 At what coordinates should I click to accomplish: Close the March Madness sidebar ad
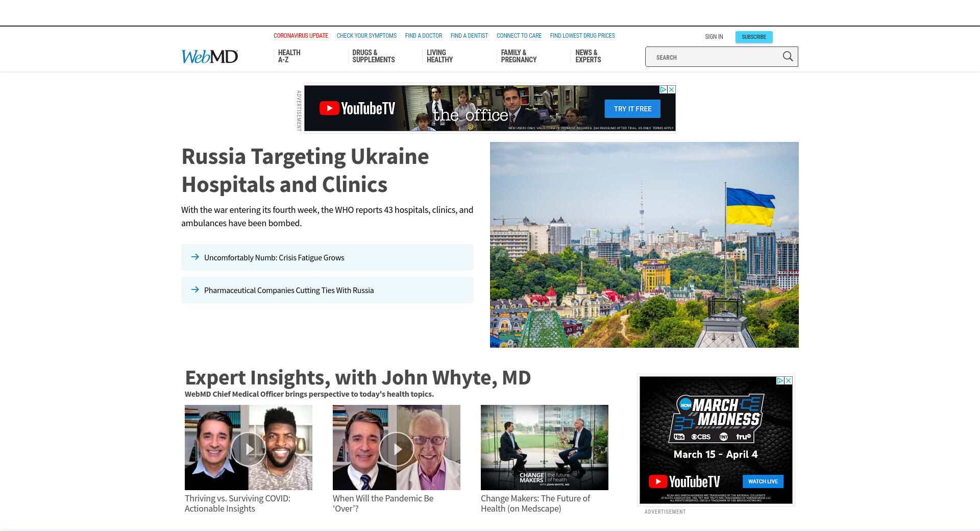[x=789, y=380]
